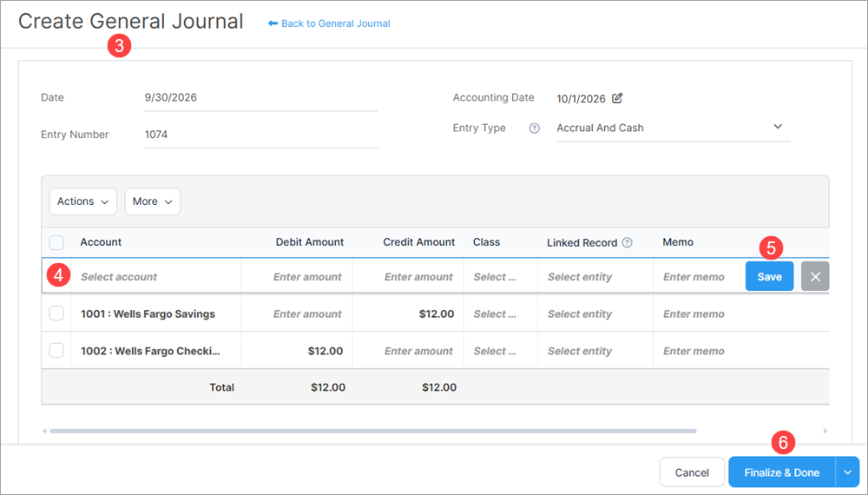This screenshot has height=495, width=868.
Task: Click the Linked Record column header text
Action: (x=582, y=242)
